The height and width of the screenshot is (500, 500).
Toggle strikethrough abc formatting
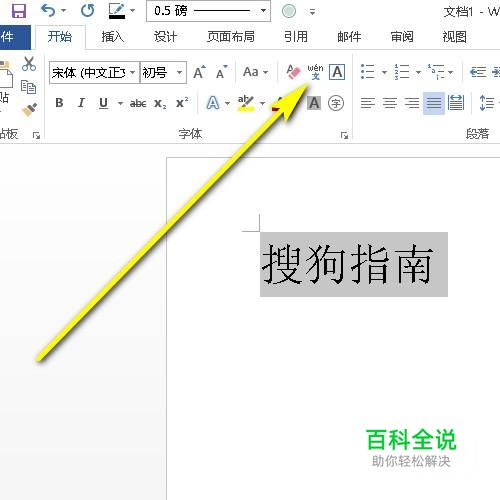[138, 103]
